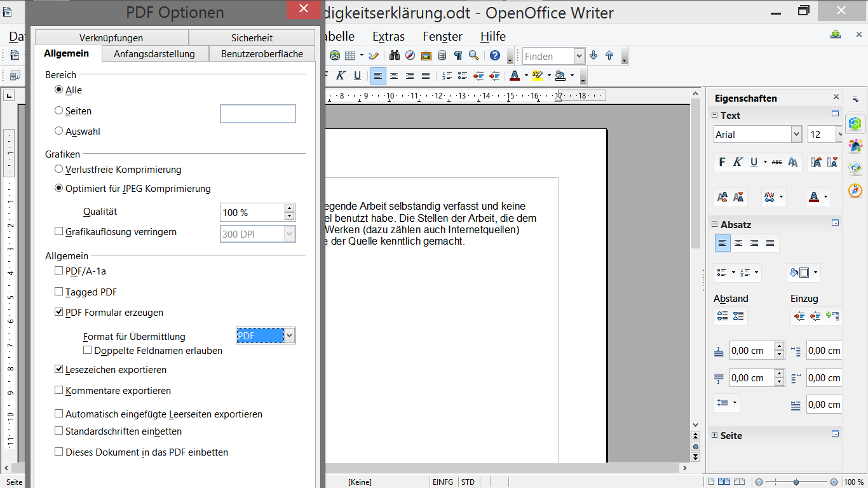Toggle numbered list in formatting toolbar
Image resolution: width=868 pixels, height=488 pixels.
[x=447, y=76]
